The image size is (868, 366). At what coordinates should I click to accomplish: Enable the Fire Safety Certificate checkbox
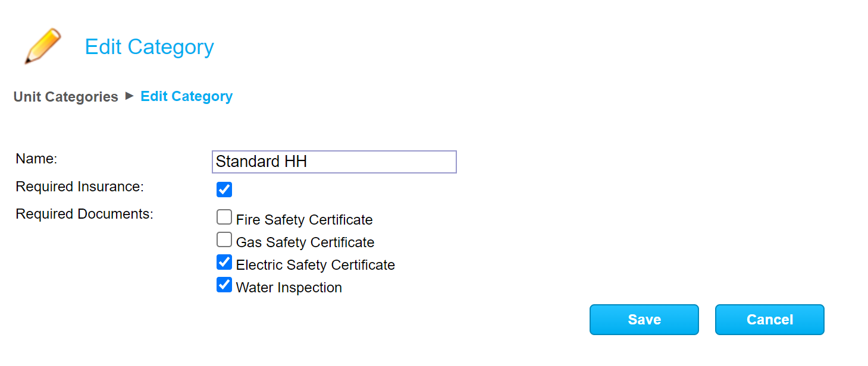coord(224,217)
